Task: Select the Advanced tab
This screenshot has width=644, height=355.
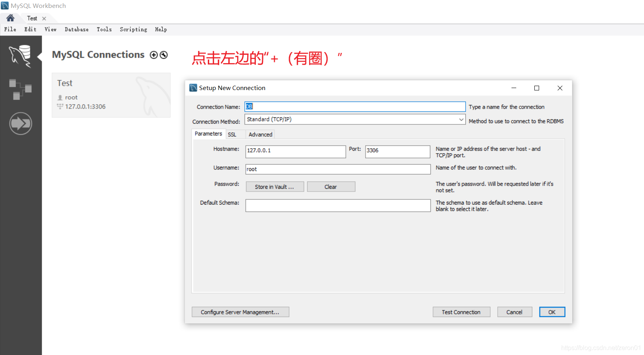Action: tap(260, 135)
